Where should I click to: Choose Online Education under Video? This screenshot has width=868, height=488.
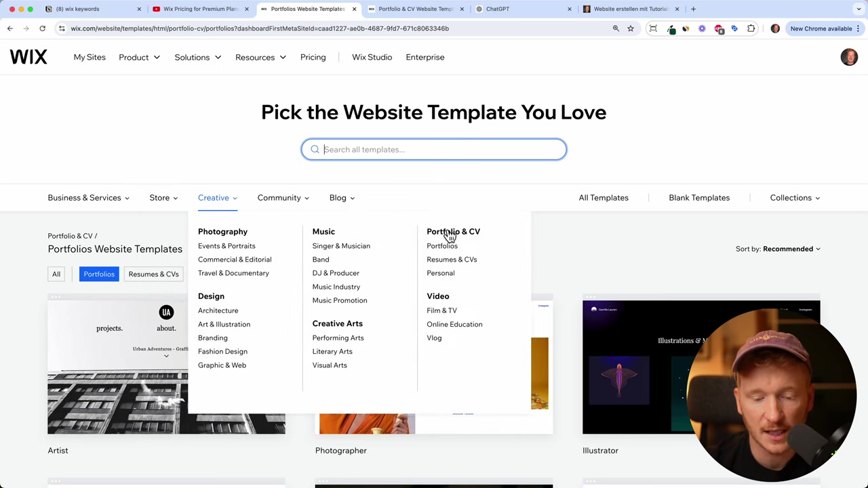(x=454, y=324)
